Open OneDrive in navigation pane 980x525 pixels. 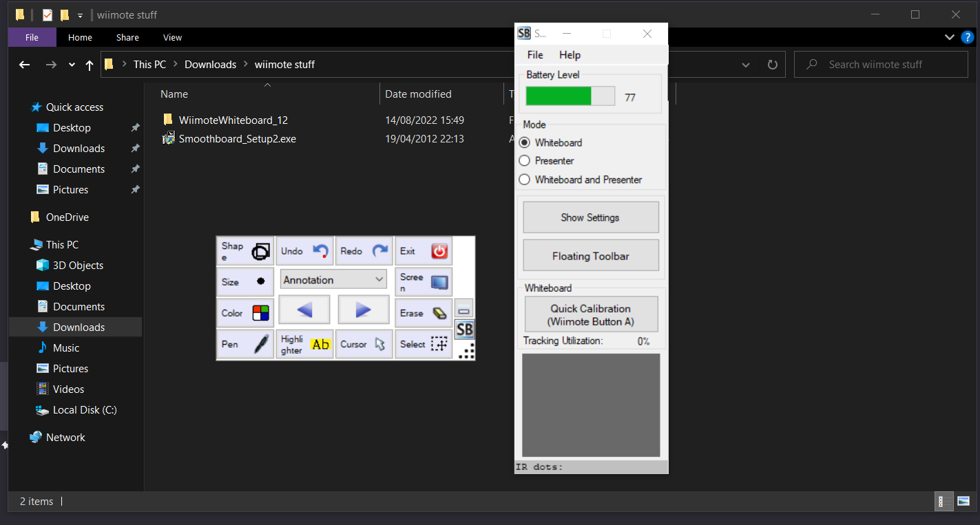pos(67,217)
